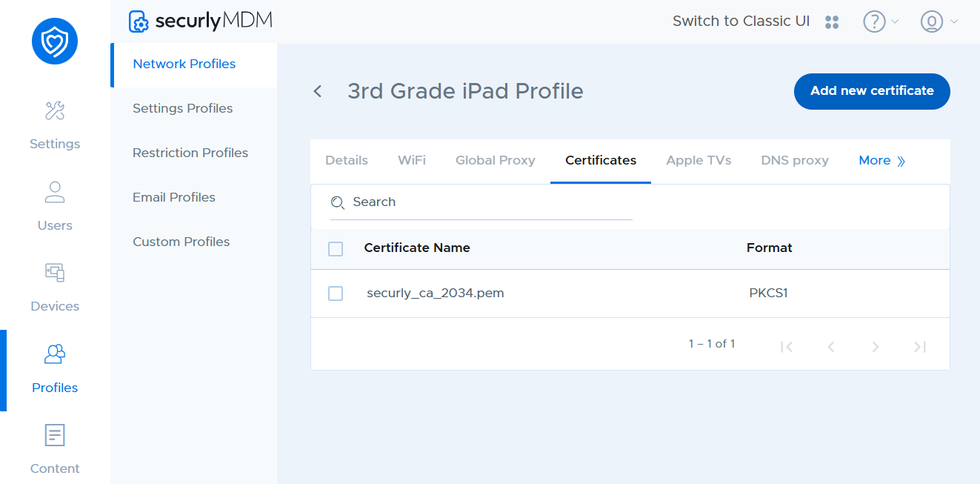The image size is (980, 484).
Task: Open the help menu dropdown
Action: (880, 22)
